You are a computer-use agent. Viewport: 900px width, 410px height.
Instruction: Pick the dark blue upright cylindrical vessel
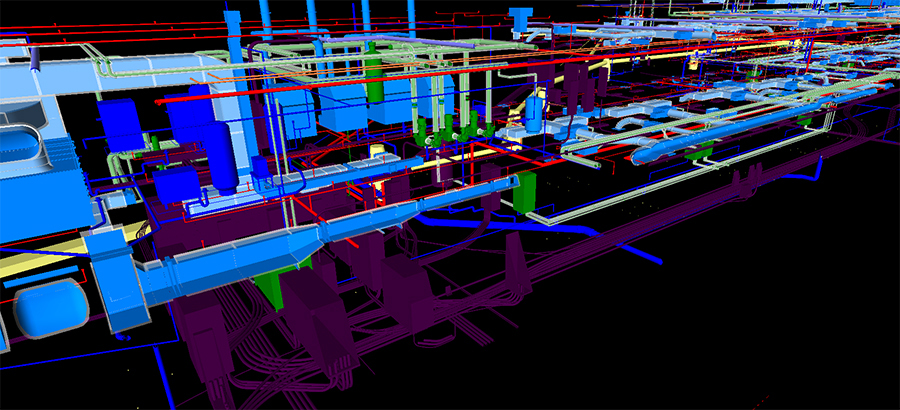(221, 156)
